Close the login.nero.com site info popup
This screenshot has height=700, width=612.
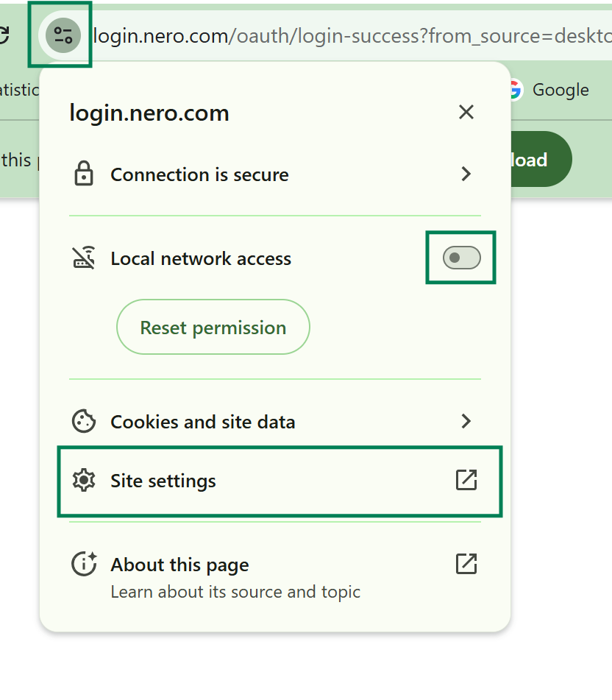466,113
